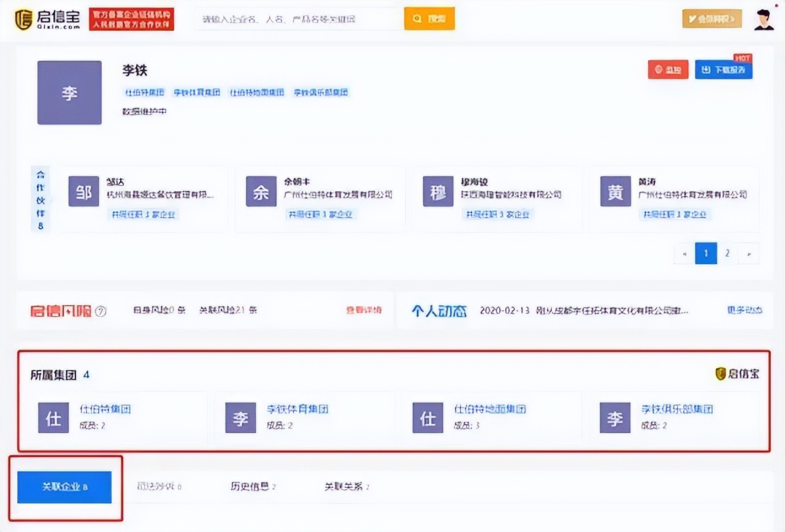Click the 监控 button
The image size is (785, 532).
(x=668, y=69)
